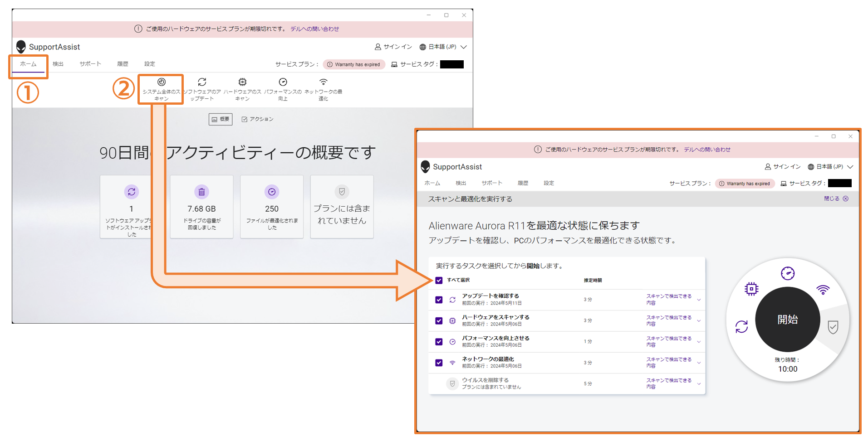
Task: Toggle the Select all (すべて選択) checkbox
Action: click(439, 280)
